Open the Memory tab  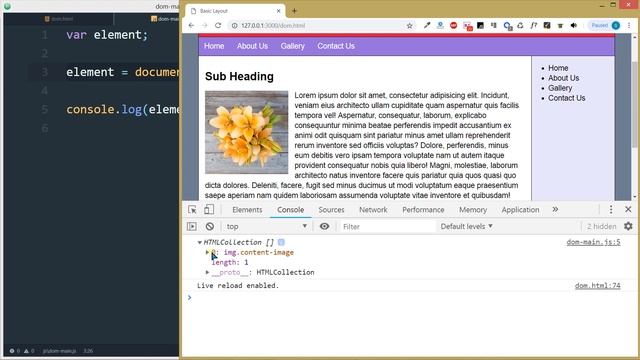[x=473, y=210]
